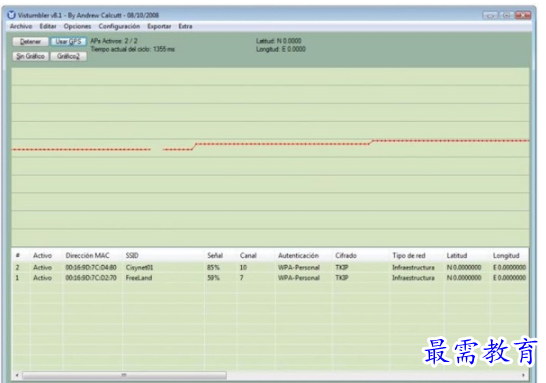The image size is (546, 383).
Task: Click the Vistumbler app icon in title bar
Action: (11, 15)
